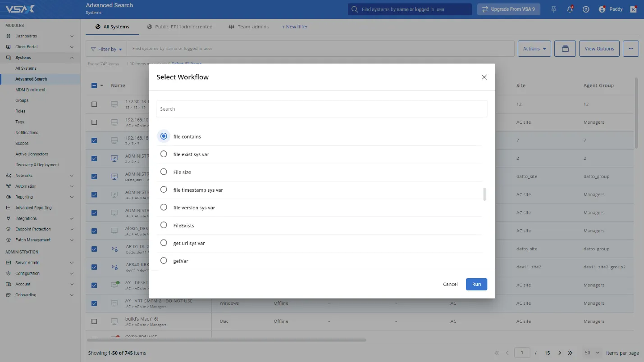
Task: Open MDM Enrollment in the sidebar
Action: (x=30, y=90)
